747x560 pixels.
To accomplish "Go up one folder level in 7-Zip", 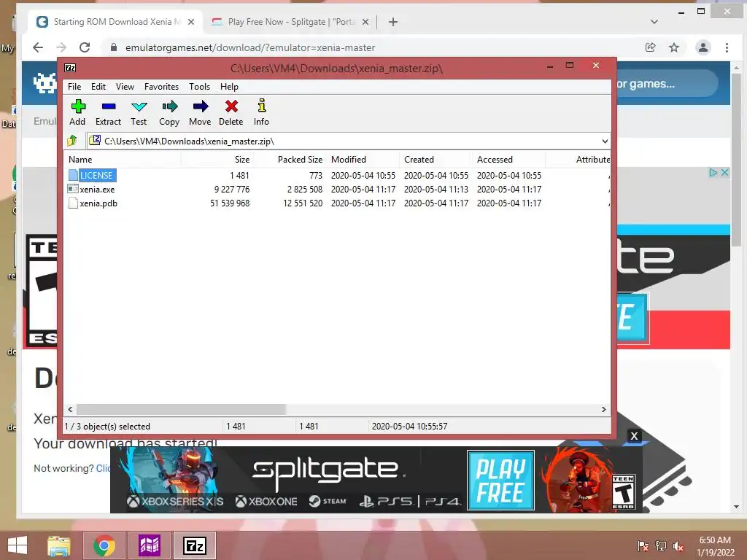I will click(x=72, y=141).
